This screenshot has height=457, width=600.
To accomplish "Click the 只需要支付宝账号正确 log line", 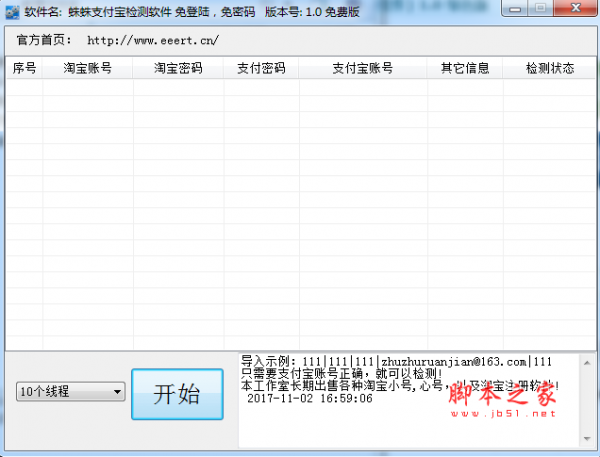I will (x=342, y=373).
